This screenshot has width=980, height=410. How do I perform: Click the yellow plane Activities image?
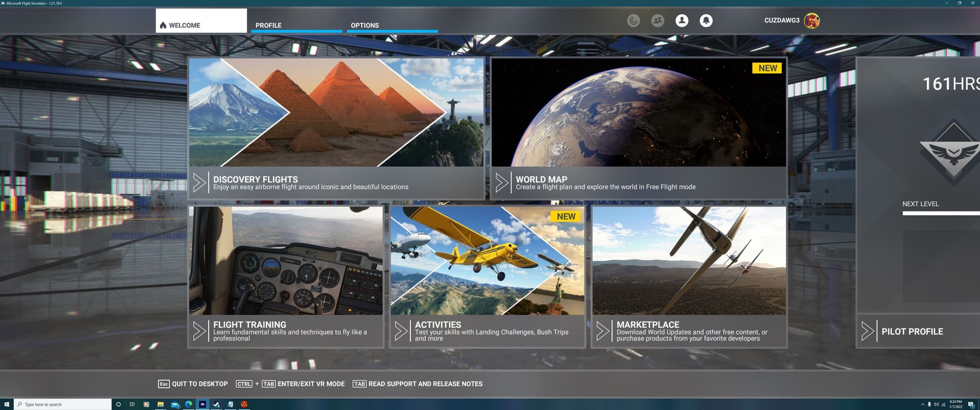point(487,261)
